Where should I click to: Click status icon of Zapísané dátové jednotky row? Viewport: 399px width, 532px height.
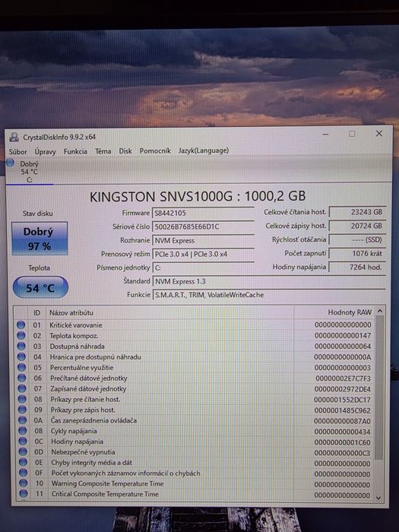(22, 388)
